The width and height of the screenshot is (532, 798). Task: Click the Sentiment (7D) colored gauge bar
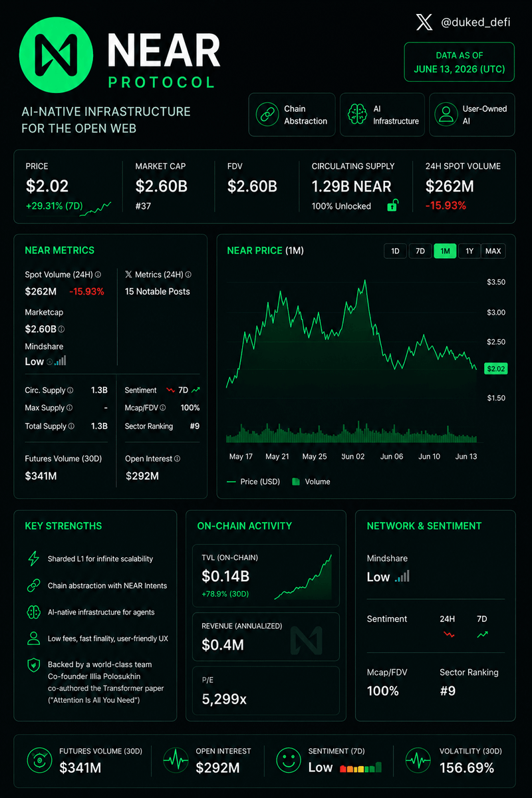(360, 767)
